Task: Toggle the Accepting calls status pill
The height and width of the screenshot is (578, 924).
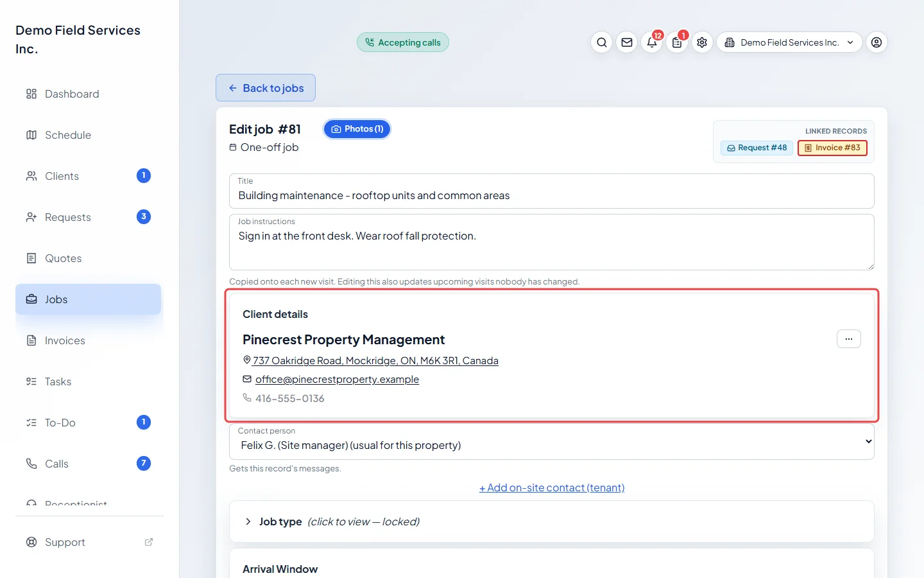Action: click(x=403, y=42)
